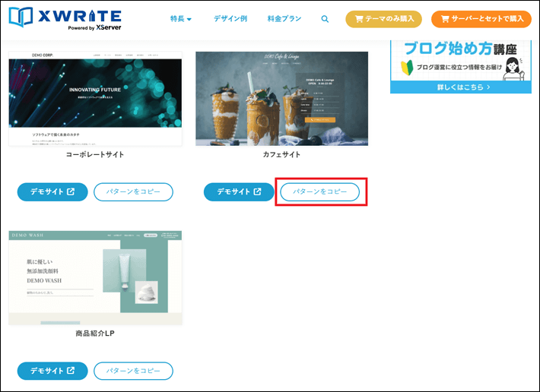Follow the 詳しくはこちら link

(460, 87)
